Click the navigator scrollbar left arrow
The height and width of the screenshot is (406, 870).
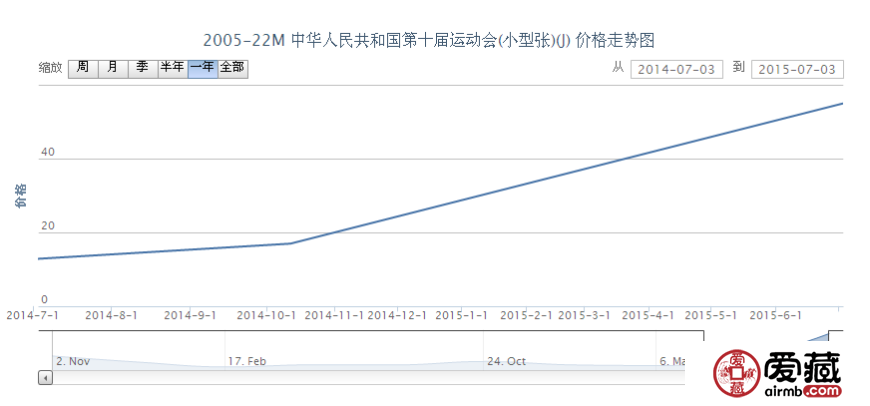[45, 378]
